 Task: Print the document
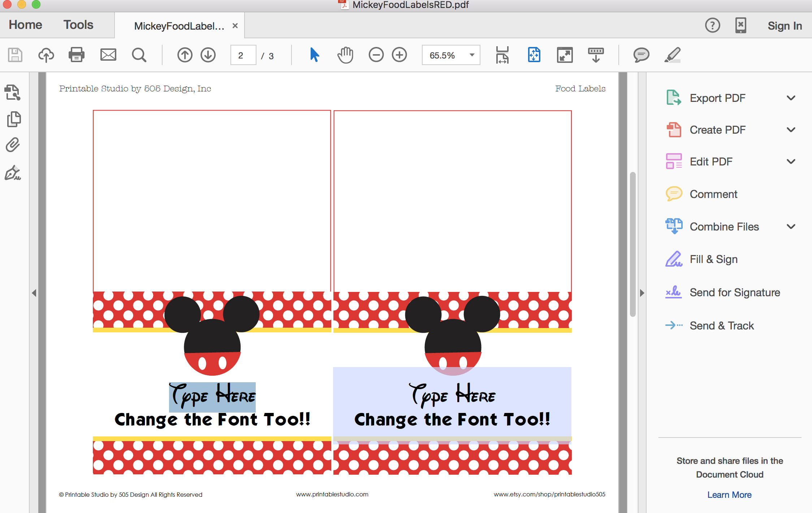pyautogui.click(x=76, y=55)
